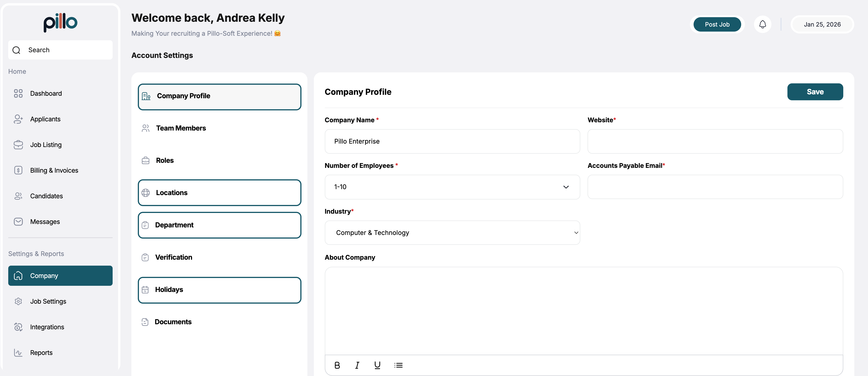Toggle bold in About Company editor

pos(337,365)
